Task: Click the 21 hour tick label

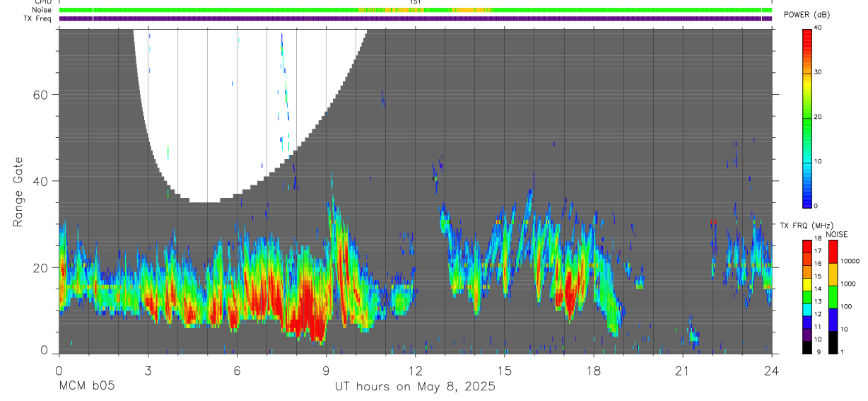Action: coord(683,370)
